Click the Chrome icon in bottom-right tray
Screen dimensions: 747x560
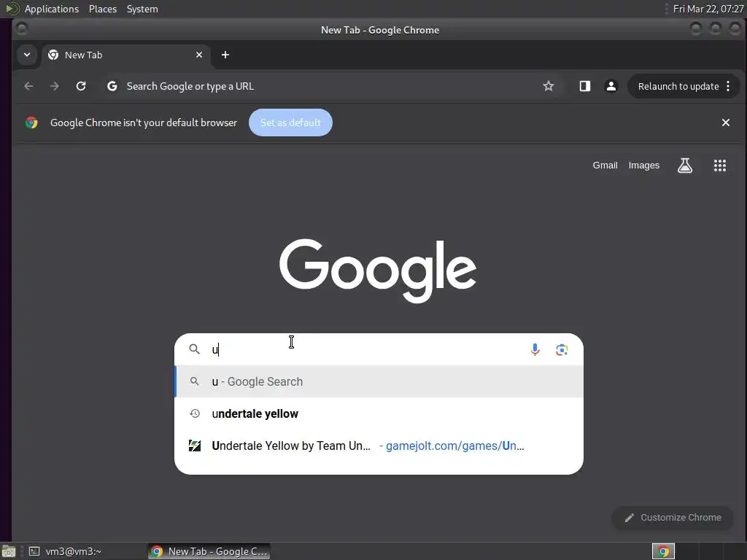(x=663, y=551)
